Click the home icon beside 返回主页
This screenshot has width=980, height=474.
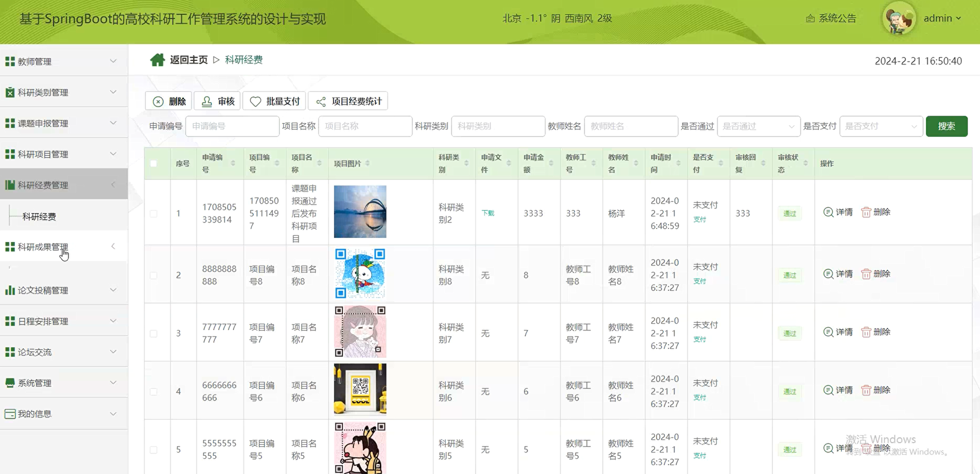[157, 60]
